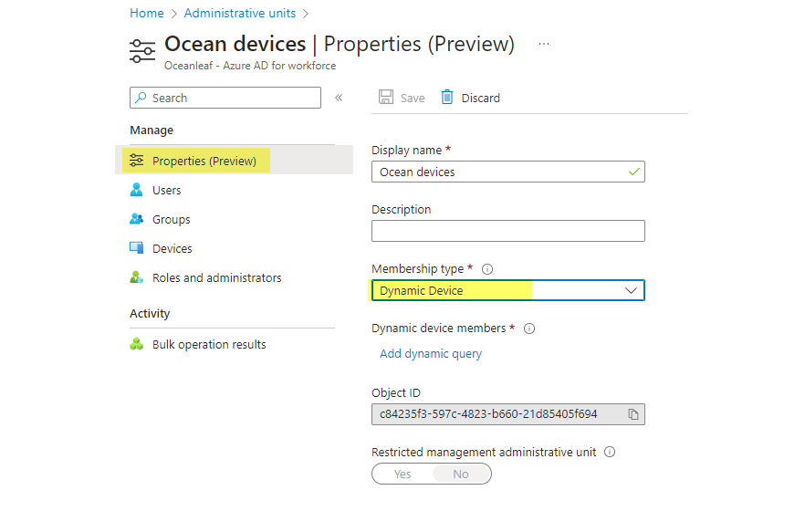Show info tooltip for Membership type
Screen dimensions: 805x532
coord(487,269)
